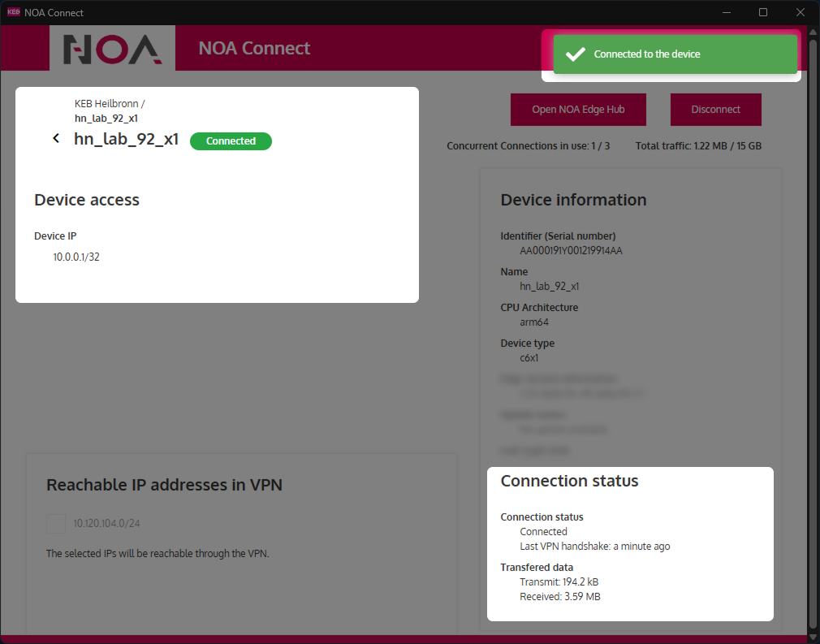
Task: Minimize the NOA Connect window
Action: pos(726,12)
